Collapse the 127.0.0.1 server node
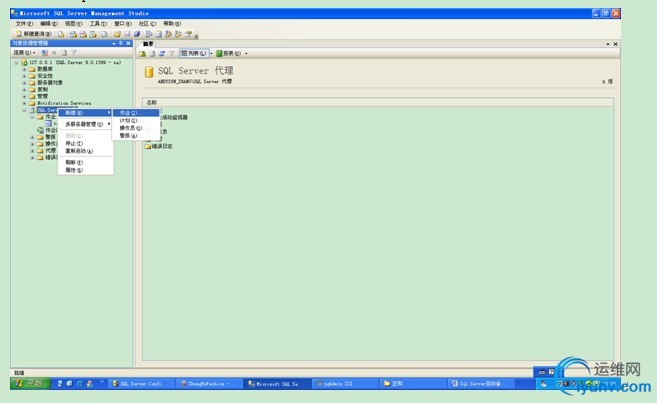Viewport: 657px width, 403px height. click(16, 62)
